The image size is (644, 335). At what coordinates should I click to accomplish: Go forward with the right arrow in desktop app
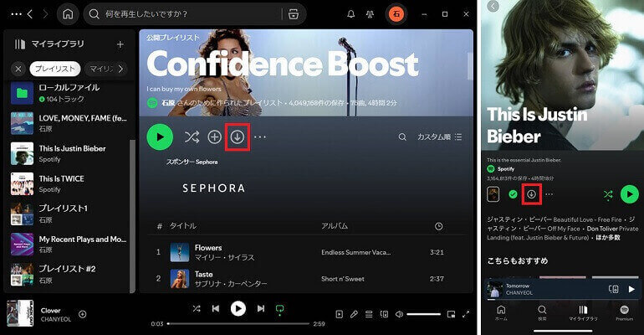(x=46, y=14)
